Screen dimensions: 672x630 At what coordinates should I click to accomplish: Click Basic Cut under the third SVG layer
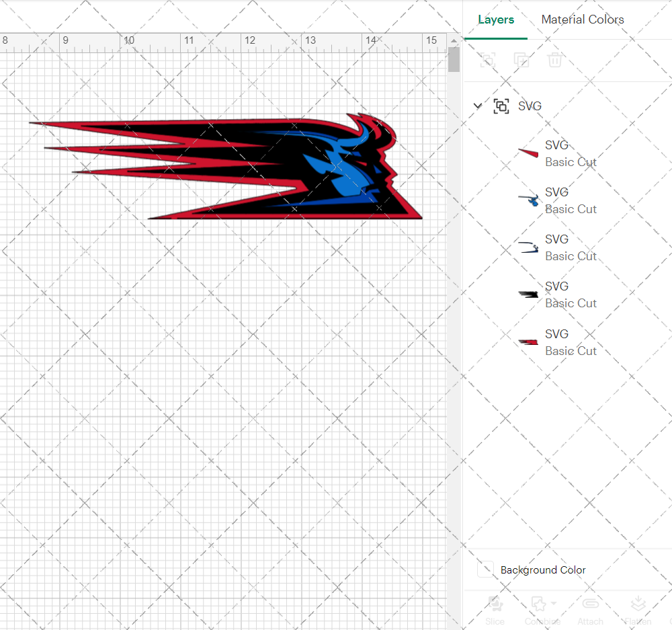[571, 256]
